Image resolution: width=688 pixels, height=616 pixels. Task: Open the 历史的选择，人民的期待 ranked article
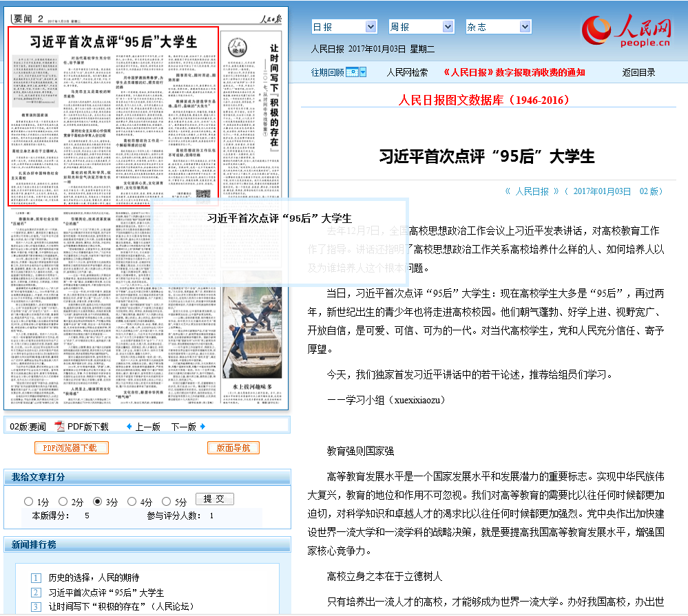click(94, 577)
